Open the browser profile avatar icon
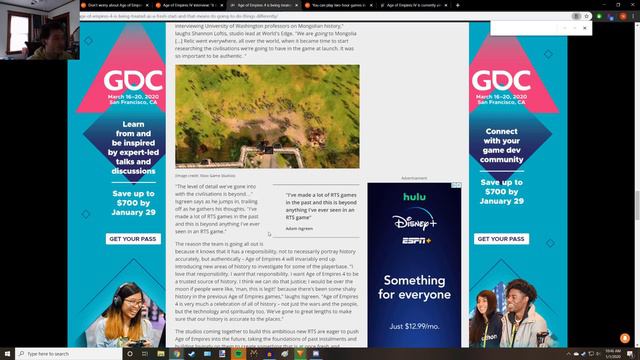640x360 pixels. click(x=623, y=16)
